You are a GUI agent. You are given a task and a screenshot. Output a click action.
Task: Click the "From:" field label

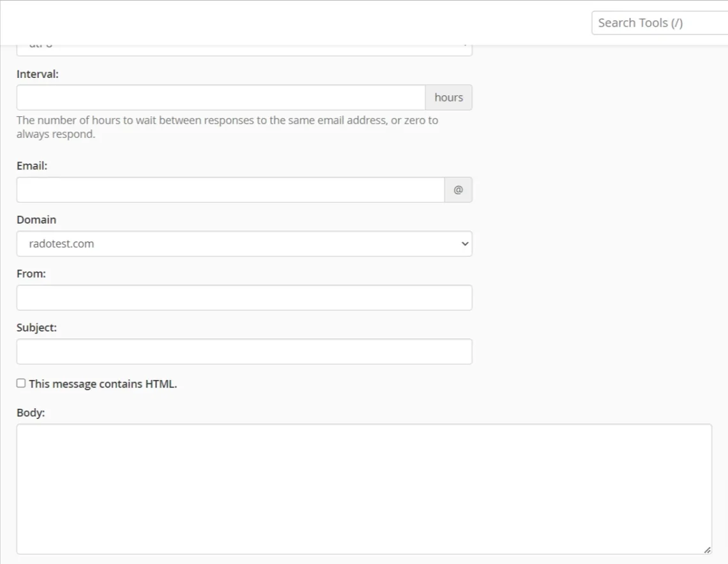[31, 273]
